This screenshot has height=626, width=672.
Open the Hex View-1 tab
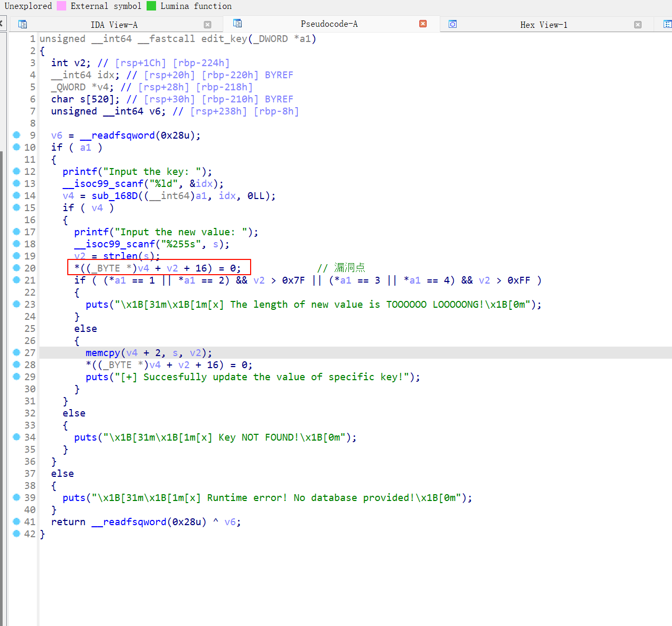coord(544,25)
